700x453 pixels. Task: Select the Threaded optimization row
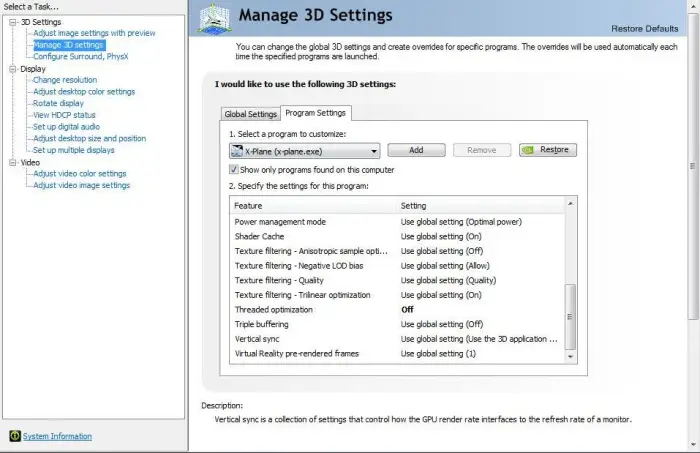coord(397,310)
